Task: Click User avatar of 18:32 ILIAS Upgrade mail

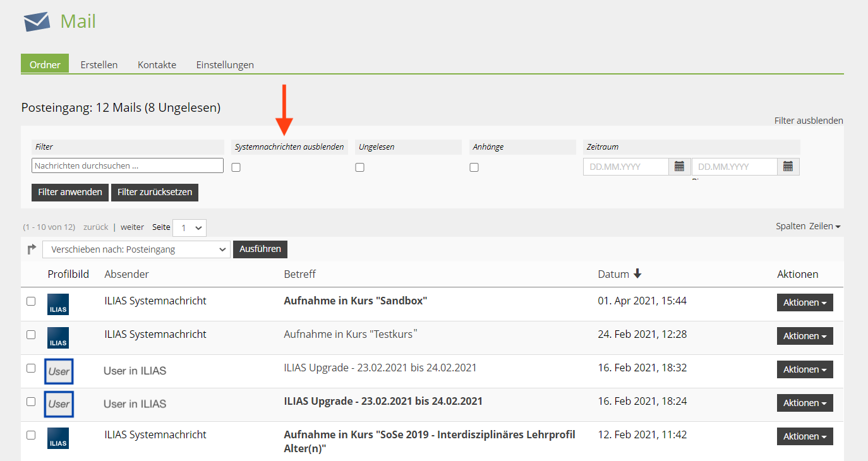Action: coord(59,371)
